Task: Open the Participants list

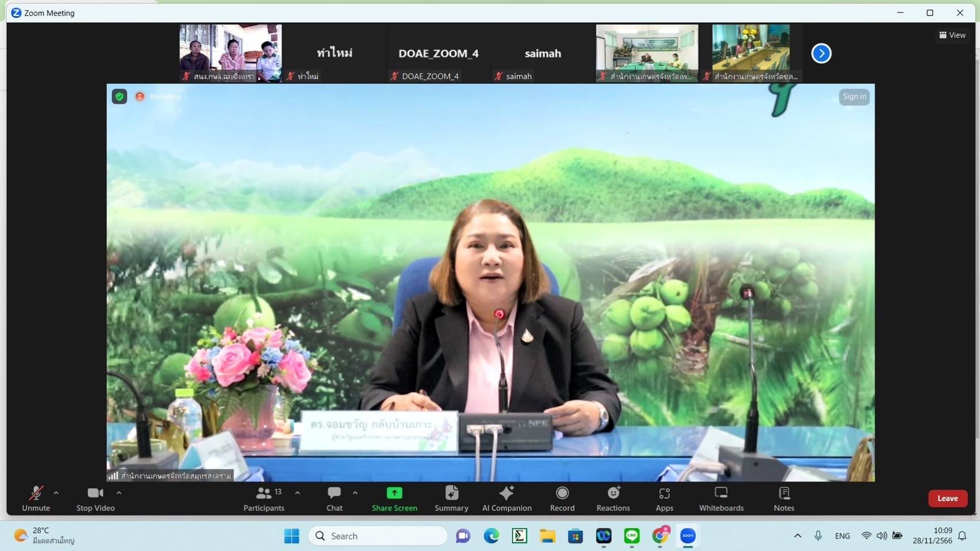Action: [264, 498]
